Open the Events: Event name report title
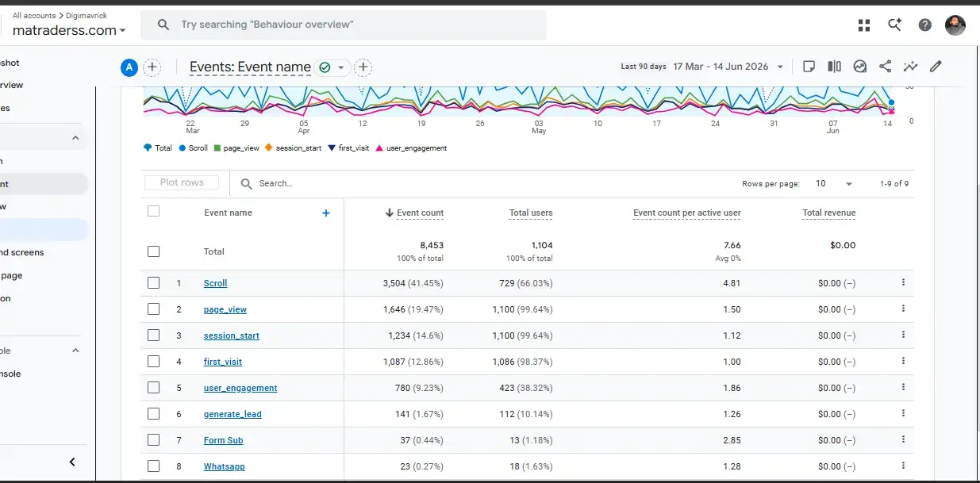The height and width of the screenshot is (483, 980). coord(250,67)
